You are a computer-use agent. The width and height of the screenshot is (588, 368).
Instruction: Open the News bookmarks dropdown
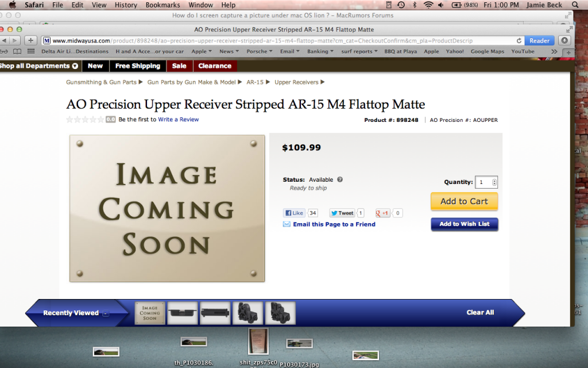(x=229, y=51)
